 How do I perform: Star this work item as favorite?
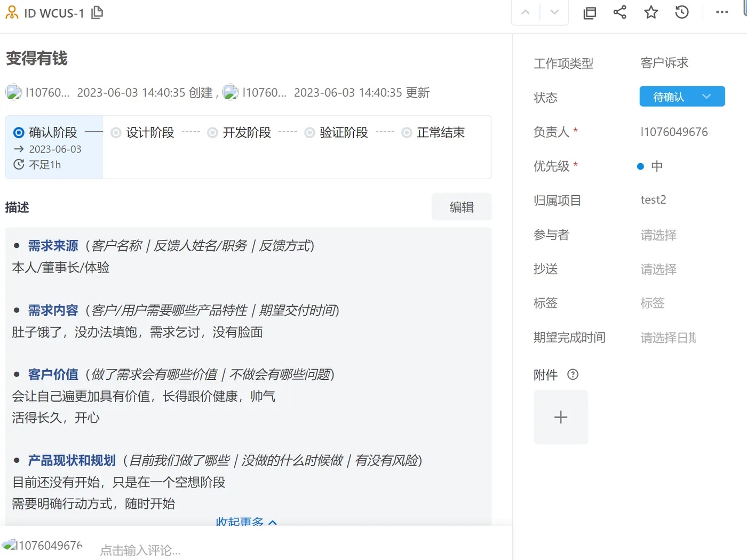[x=651, y=12]
